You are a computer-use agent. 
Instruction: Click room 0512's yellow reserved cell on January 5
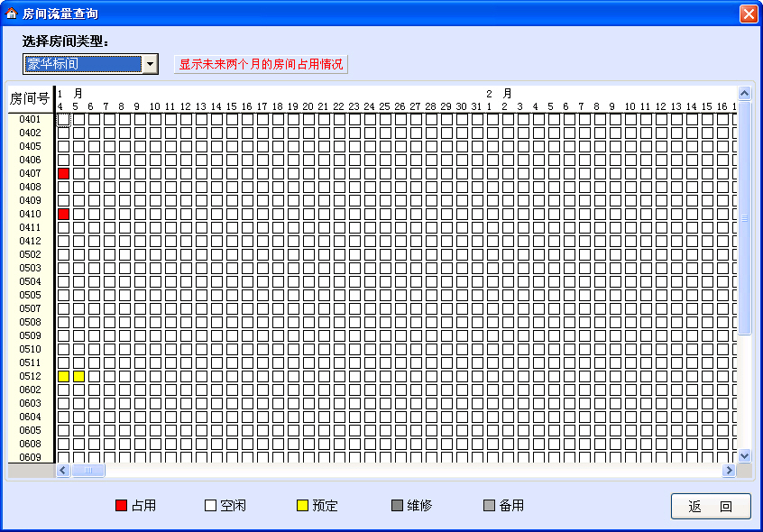click(x=78, y=376)
